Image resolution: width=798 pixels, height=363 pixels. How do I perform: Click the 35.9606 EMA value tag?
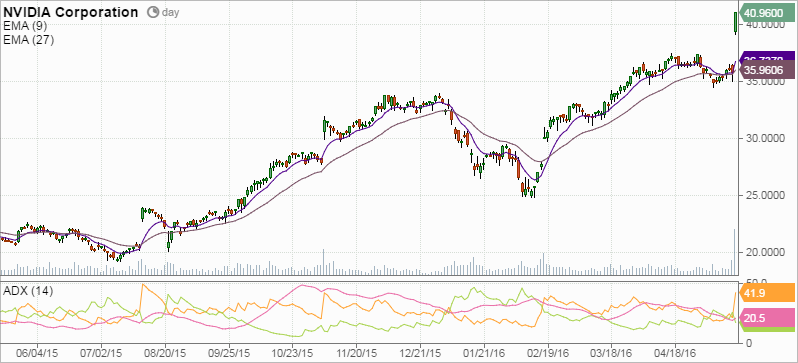(766, 71)
